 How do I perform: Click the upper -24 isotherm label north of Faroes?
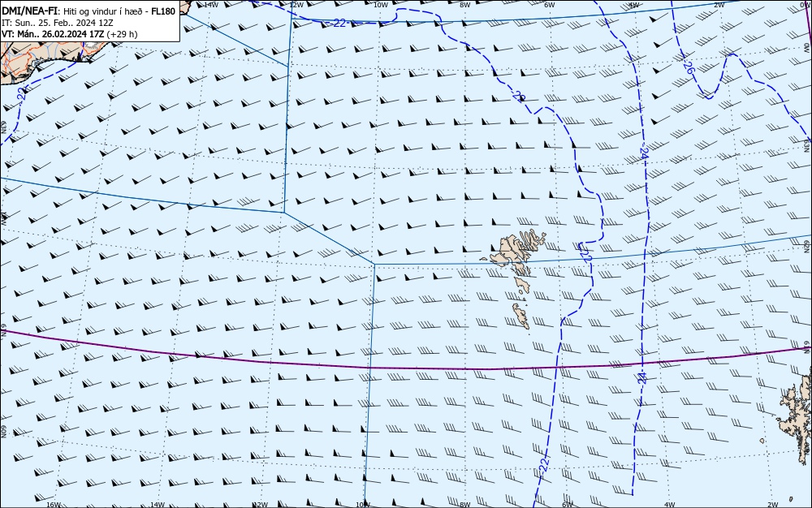644,153
